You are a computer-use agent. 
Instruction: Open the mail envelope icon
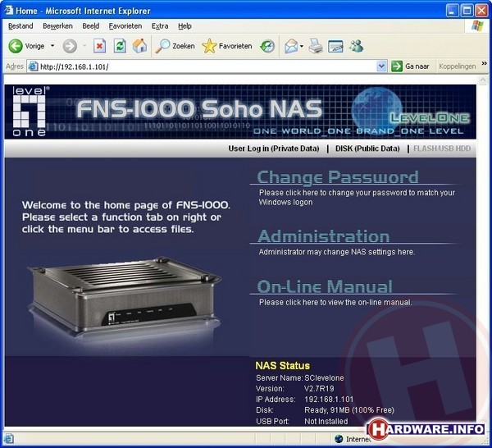(x=291, y=46)
